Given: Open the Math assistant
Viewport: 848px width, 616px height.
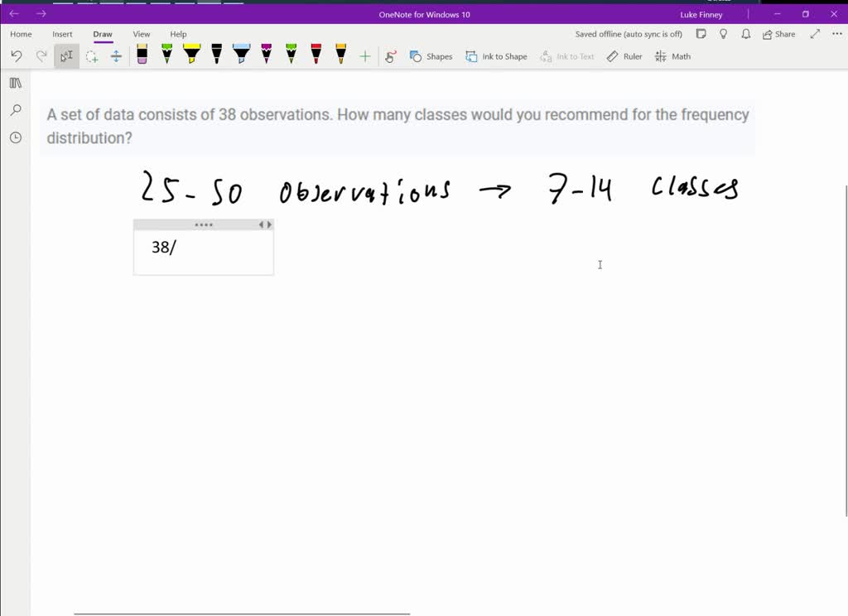Looking at the screenshot, I should tap(672, 56).
